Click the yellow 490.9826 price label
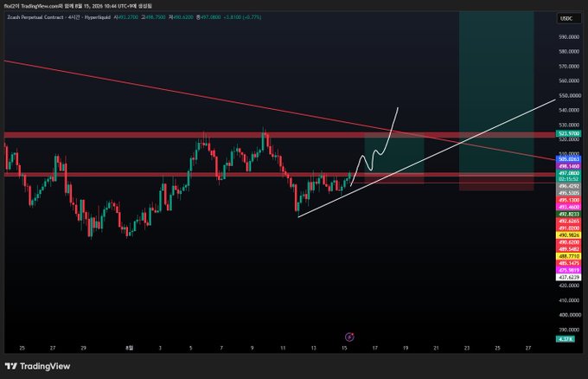 pos(568,235)
